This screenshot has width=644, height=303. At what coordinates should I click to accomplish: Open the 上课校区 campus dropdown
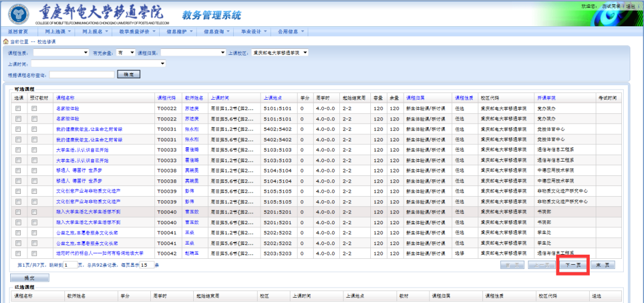click(280, 52)
